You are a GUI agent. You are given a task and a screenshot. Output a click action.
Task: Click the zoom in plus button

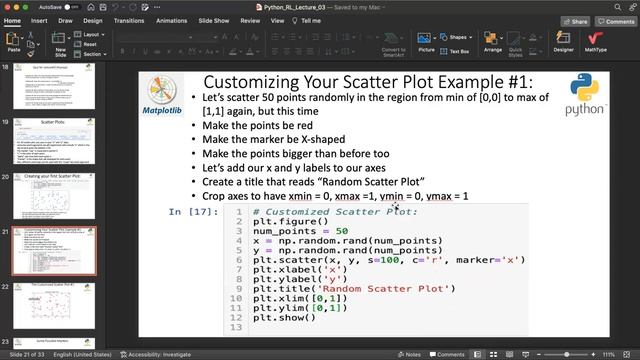593,354
